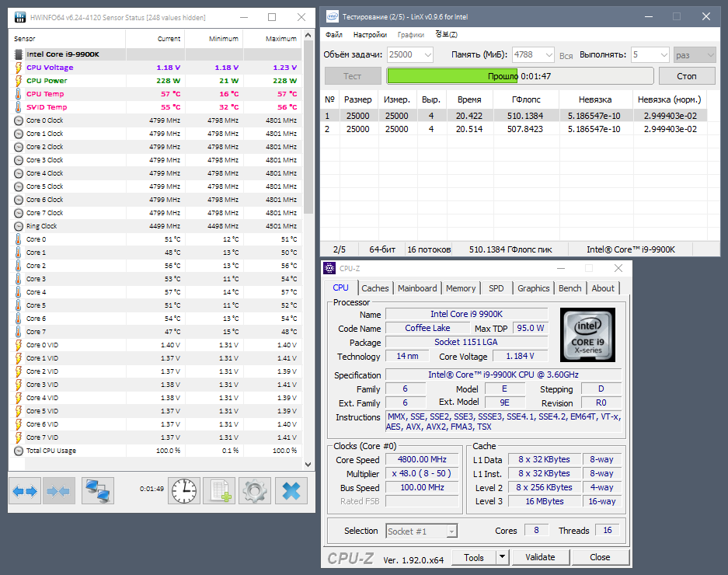
Task: Click the collapse-window arrows icon in HWiNFO toolbar
Action: (58, 490)
